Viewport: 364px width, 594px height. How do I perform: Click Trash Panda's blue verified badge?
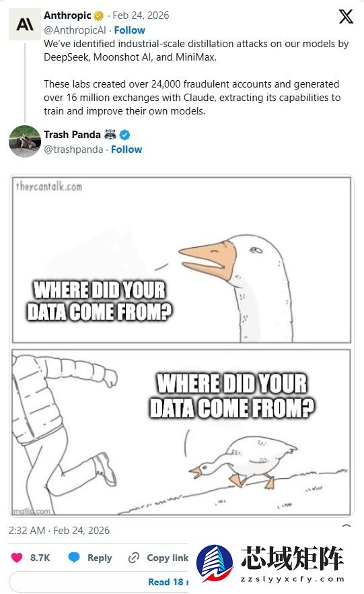(125, 135)
